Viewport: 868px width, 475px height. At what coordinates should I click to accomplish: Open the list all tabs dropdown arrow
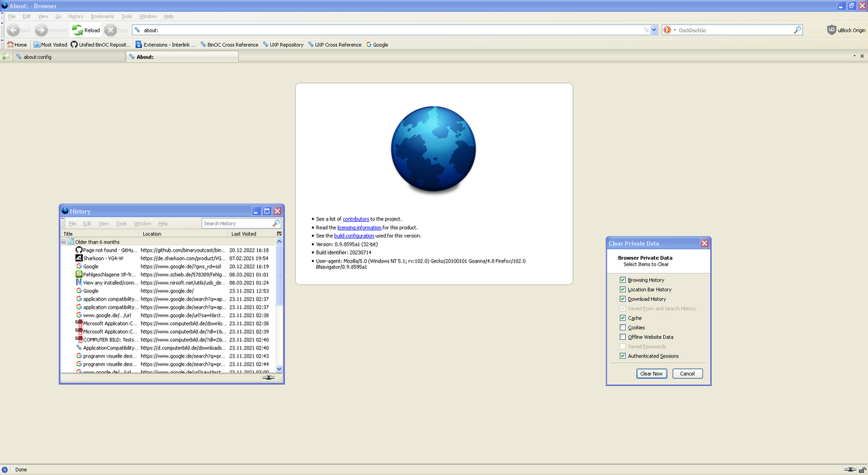pos(853,57)
